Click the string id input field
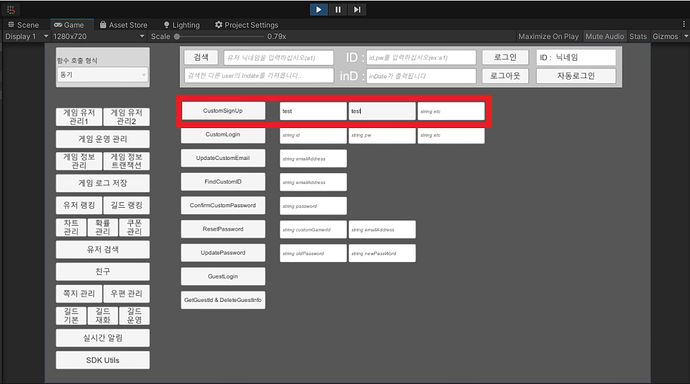Screen dimensions: 690x384 (313, 135)
